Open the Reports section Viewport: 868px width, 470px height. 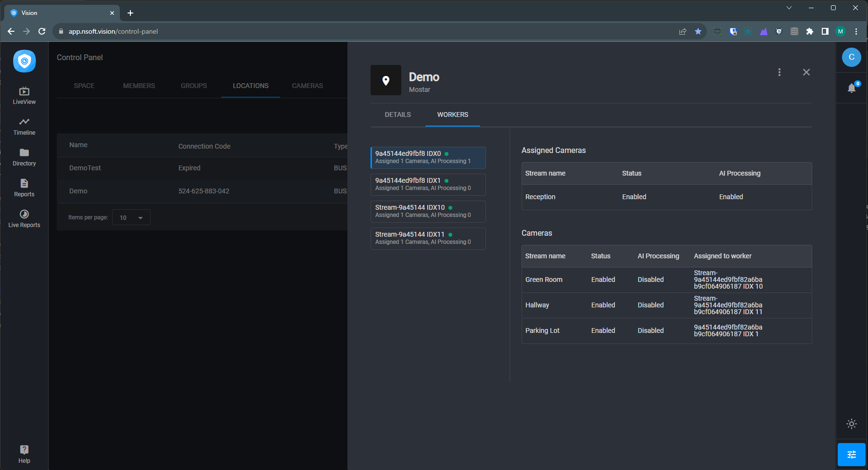coord(24,188)
